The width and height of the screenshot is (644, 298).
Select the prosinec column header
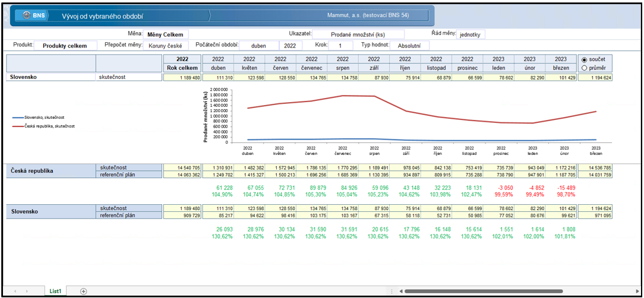pyautogui.click(x=467, y=68)
